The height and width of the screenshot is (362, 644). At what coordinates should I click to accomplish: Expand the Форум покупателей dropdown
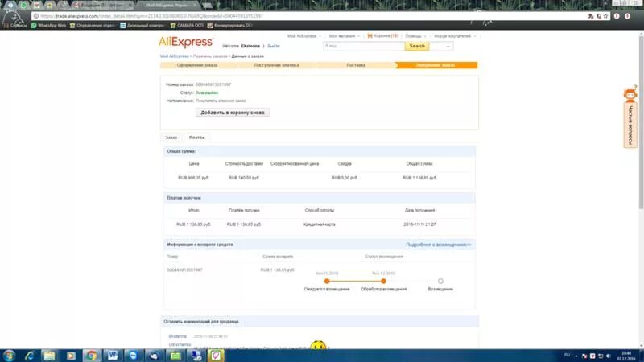coord(455,36)
